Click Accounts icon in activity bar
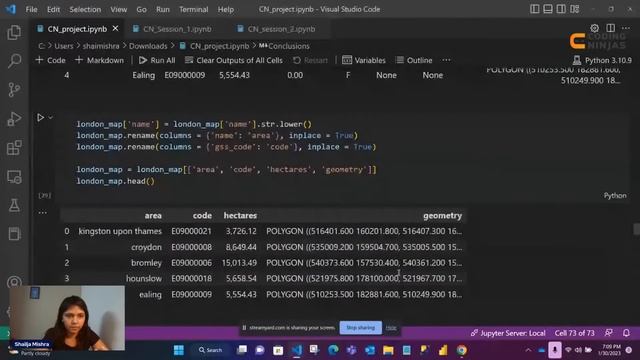 click(14, 282)
